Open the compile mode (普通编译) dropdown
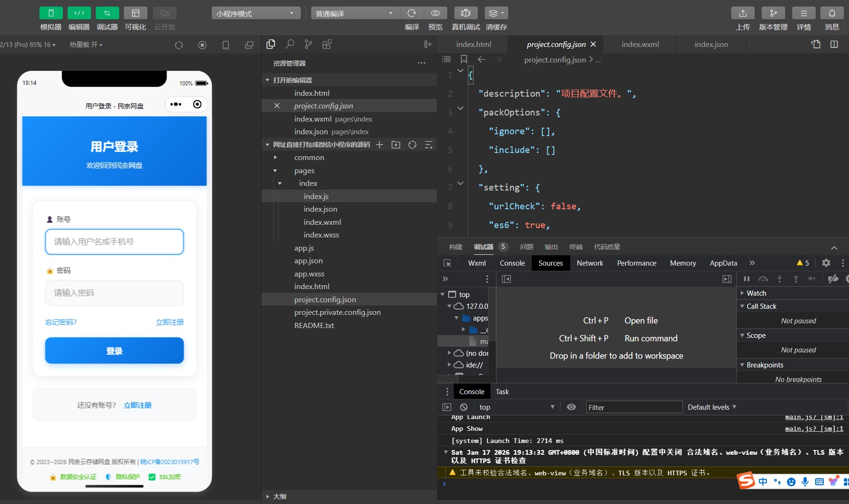 click(355, 13)
